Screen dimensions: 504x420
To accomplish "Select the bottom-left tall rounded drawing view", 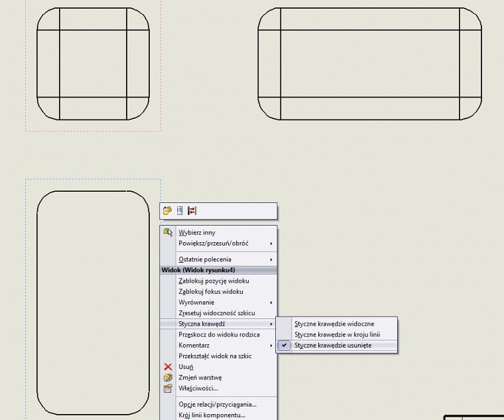I will point(94,303).
